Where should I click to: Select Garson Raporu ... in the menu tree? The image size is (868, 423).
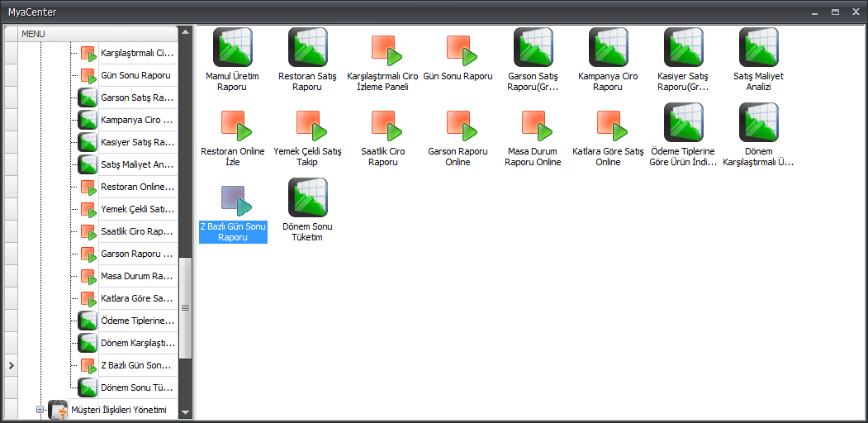[x=138, y=254]
